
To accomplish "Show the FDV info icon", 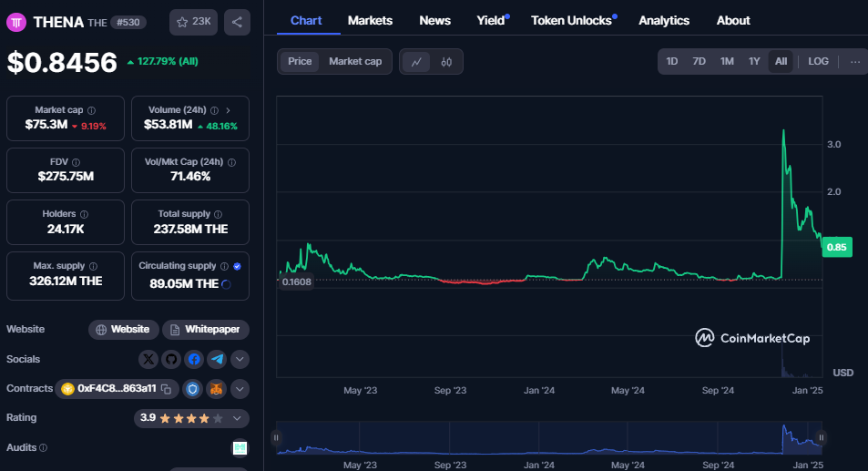I will pos(76,162).
